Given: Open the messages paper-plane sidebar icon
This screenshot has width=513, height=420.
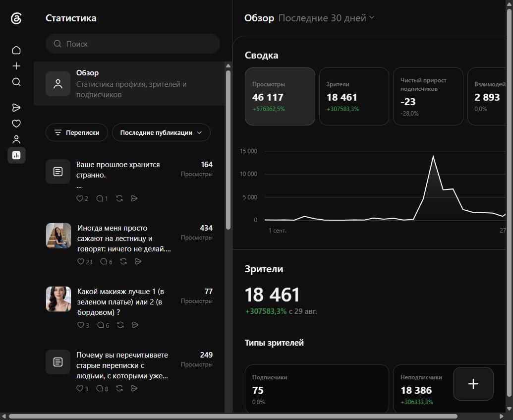Looking at the screenshot, I should [16, 108].
